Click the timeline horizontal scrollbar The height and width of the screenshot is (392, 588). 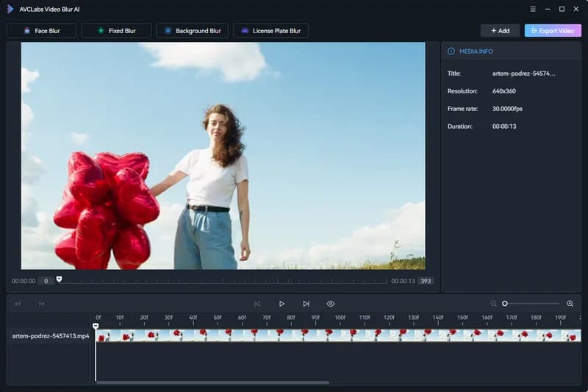212,382
